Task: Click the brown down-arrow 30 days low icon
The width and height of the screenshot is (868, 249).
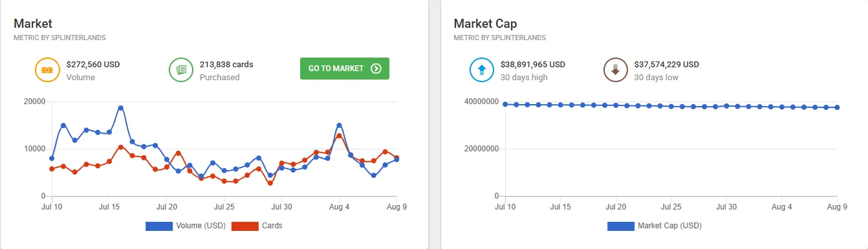Action: [x=615, y=70]
